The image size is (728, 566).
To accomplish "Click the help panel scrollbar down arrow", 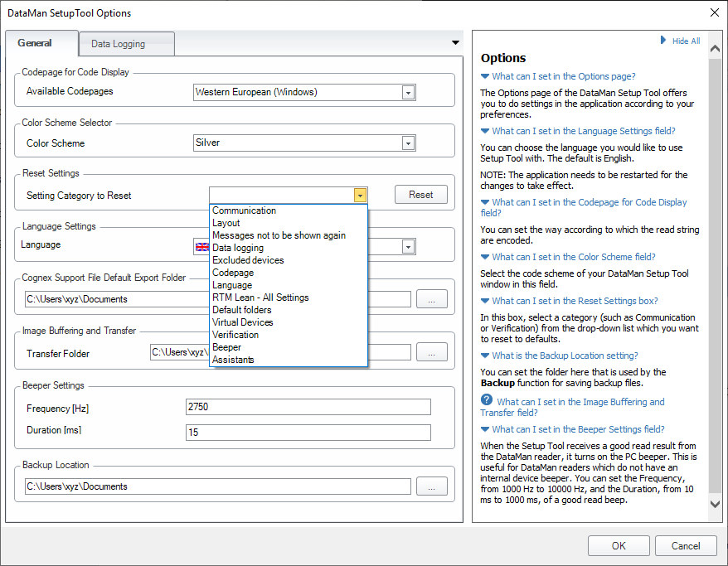I will pyautogui.click(x=715, y=503).
